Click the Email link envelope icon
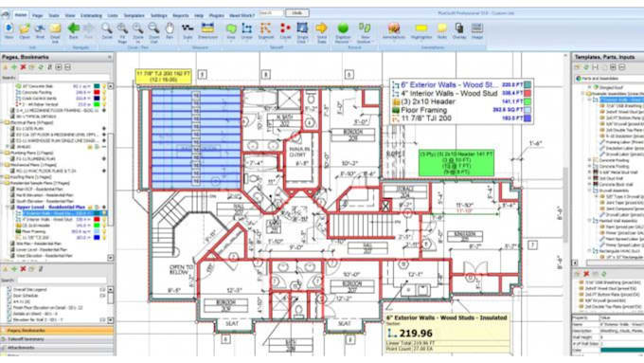 pos(55,28)
